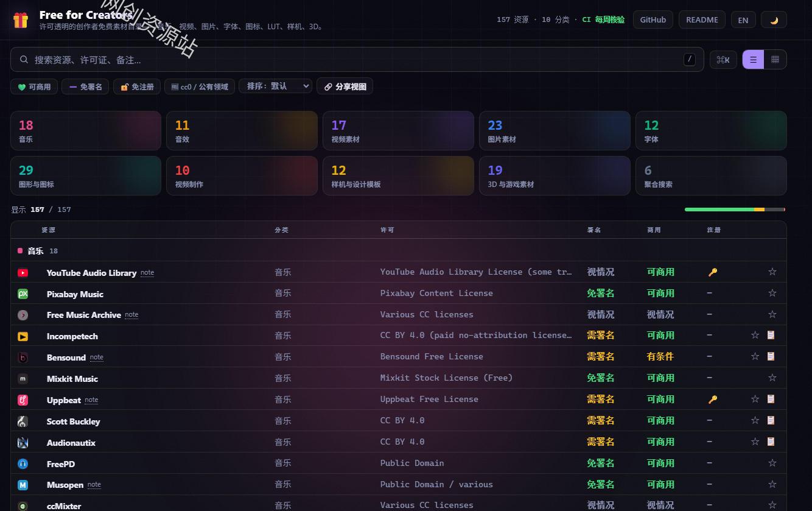The height and width of the screenshot is (511, 812).
Task: Open the GitHub link button
Action: coord(653,19)
